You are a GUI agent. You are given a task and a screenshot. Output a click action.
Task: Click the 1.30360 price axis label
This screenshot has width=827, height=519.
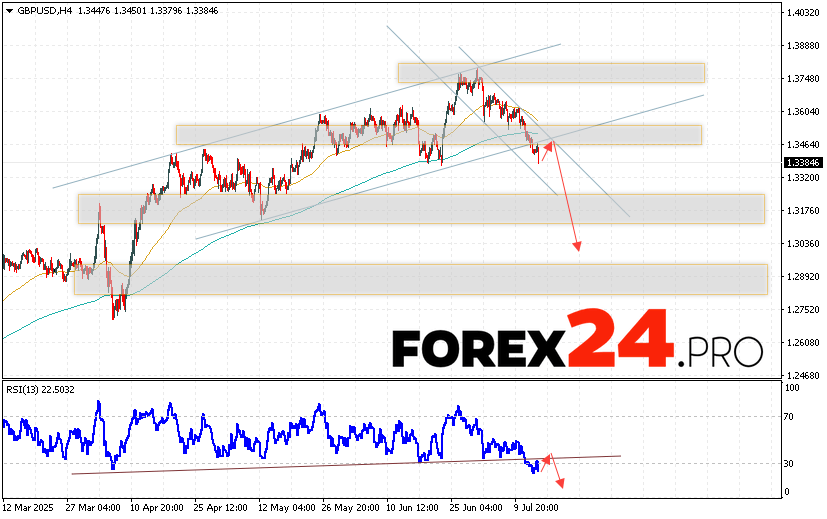coord(803,244)
